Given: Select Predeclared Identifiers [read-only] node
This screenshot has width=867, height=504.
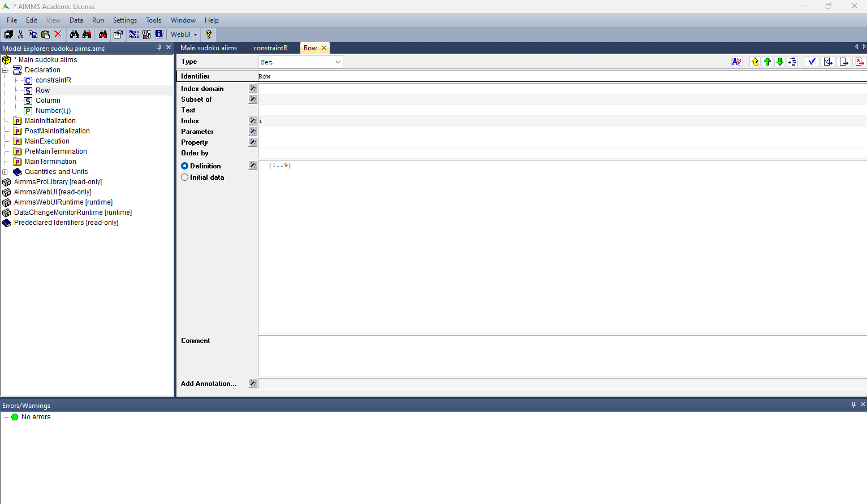Looking at the screenshot, I should (66, 223).
